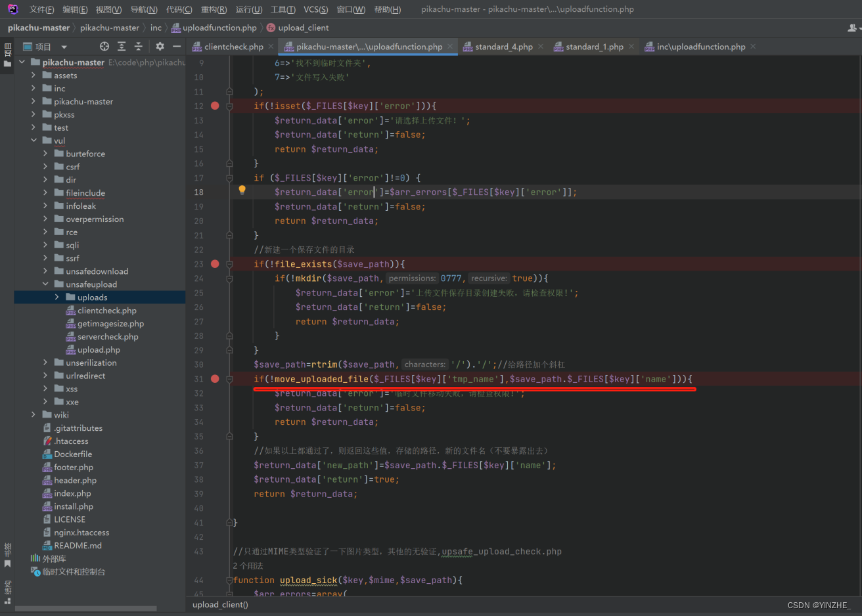Open the 帮助(H) menu
This screenshot has height=616, width=862.
[387, 9]
